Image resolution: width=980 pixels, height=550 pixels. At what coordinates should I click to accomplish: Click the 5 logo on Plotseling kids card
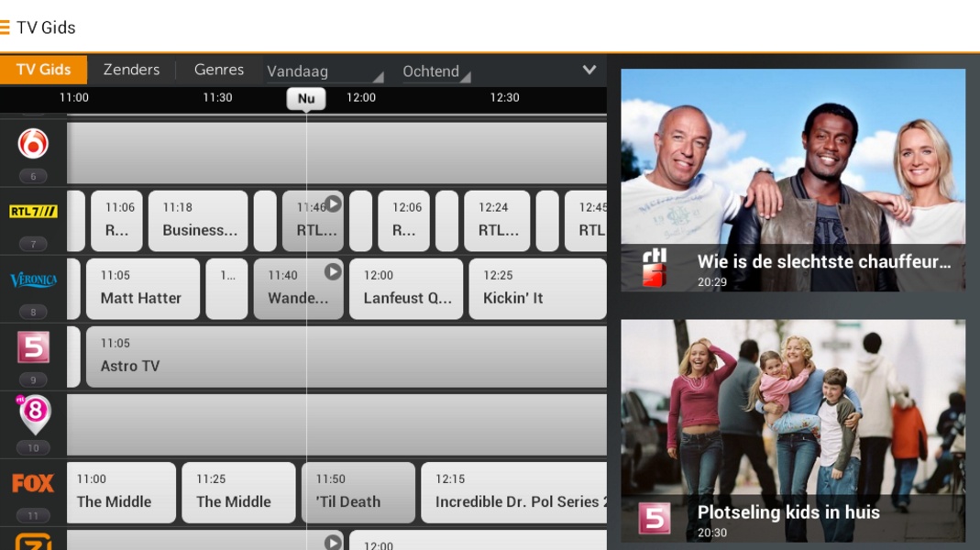(x=655, y=519)
